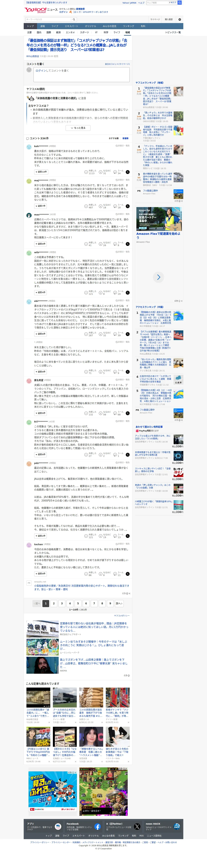Click the comment text box
Screen dimensions: 207x868
click(82, 74)
